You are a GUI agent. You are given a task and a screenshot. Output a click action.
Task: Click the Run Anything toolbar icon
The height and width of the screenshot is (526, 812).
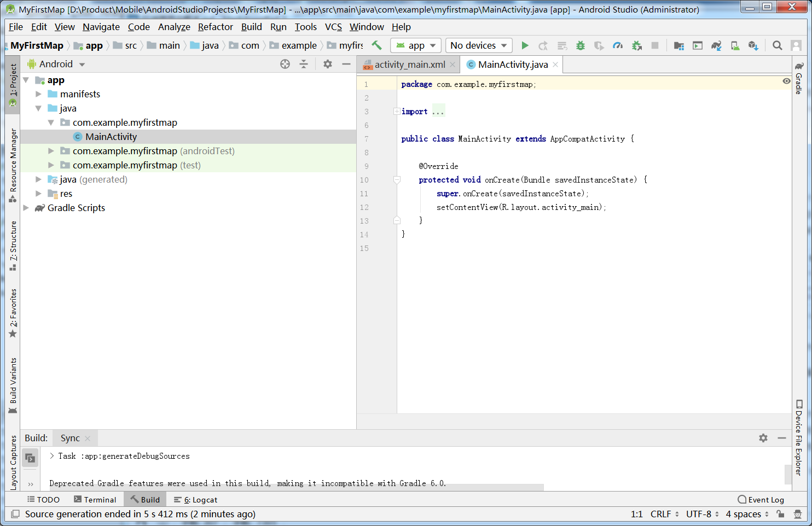click(x=698, y=45)
